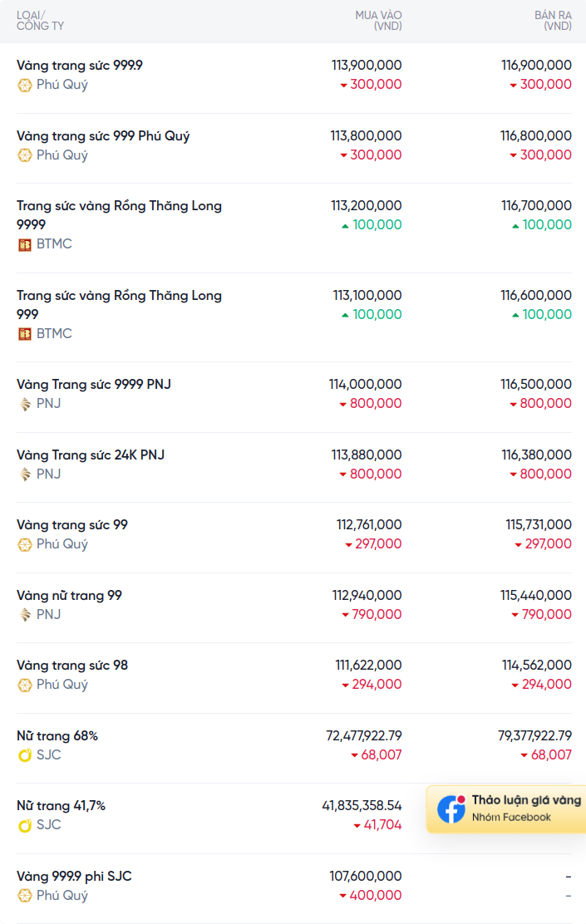Click BTMC logo under Rồng Thăng Long 9999
This screenshot has width=586, height=924.
24,244
